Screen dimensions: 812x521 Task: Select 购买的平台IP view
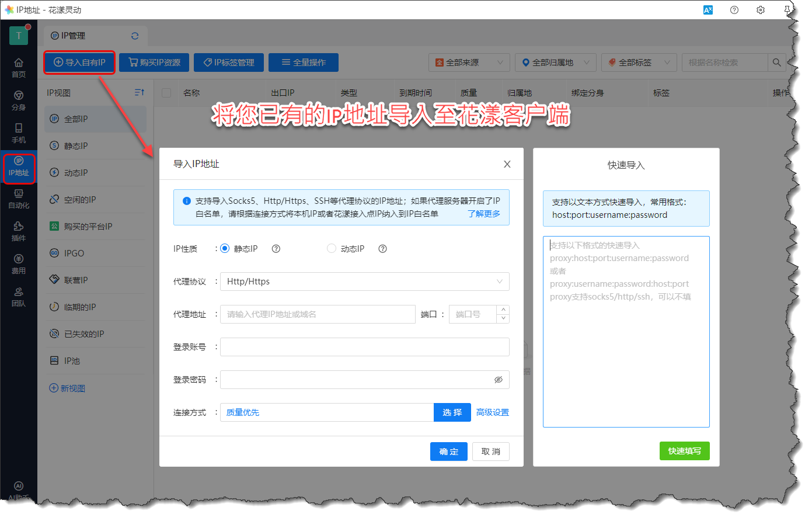coord(95,227)
